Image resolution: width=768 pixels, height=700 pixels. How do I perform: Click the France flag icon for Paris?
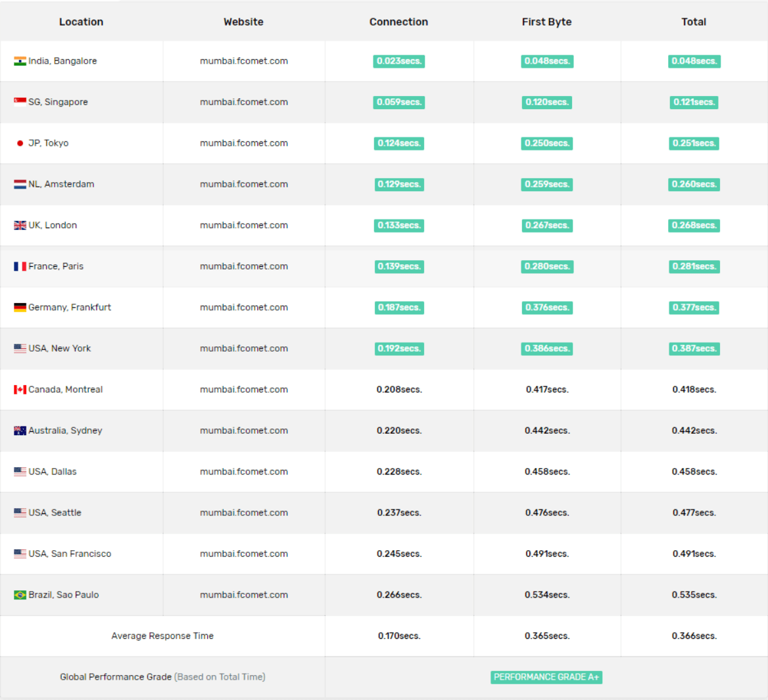tap(20, 267)
